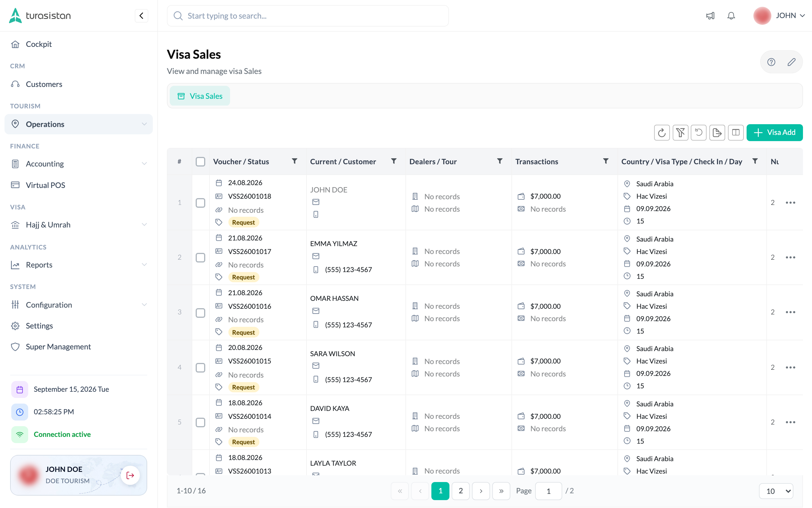The height and width of the screenshot is (508, 812).
Task: Open Virtual POS page
Action: pyautogui.click(x=78, y=185)
